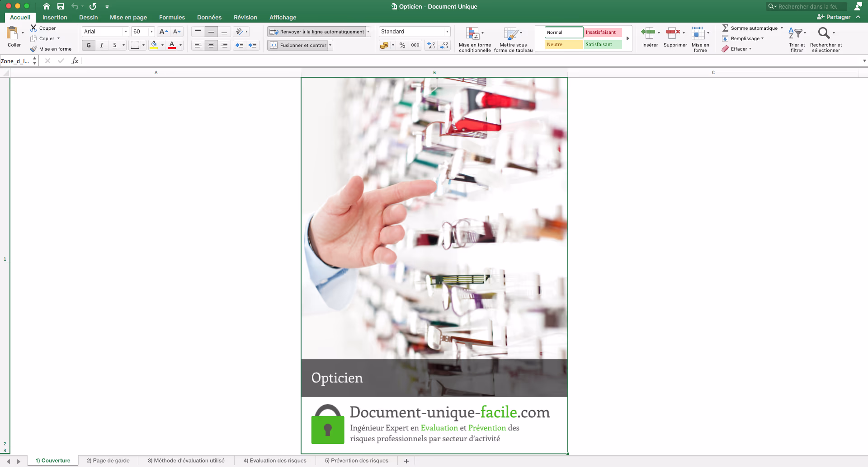Apply yellow fill color bucket
The width and height of the screenshot is (868, 467).
tap(154, 45)
